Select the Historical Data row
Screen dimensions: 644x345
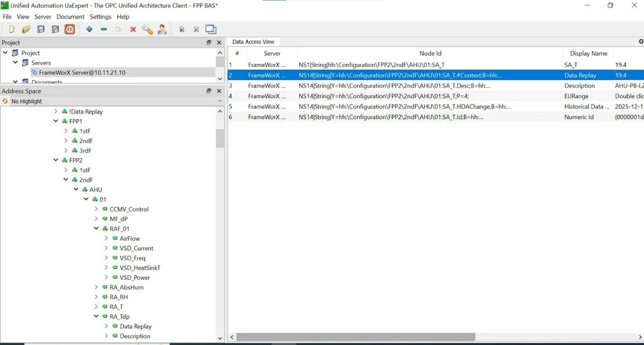(x=436, y=106)
